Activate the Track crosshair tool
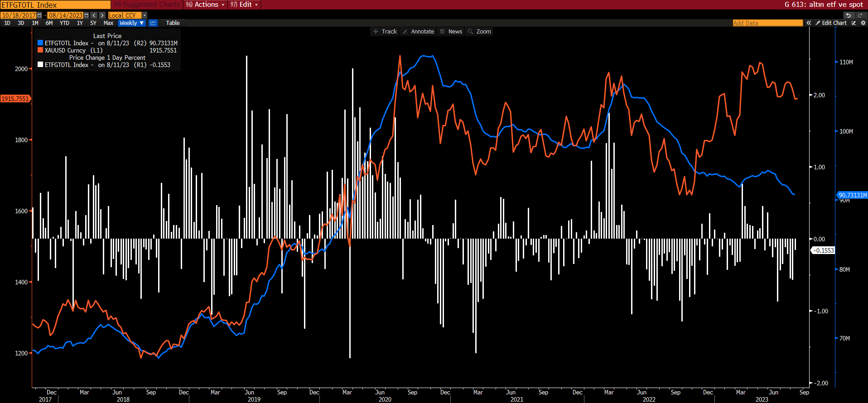The height and width of the screenshot is (403, 868). coord(385,32)
